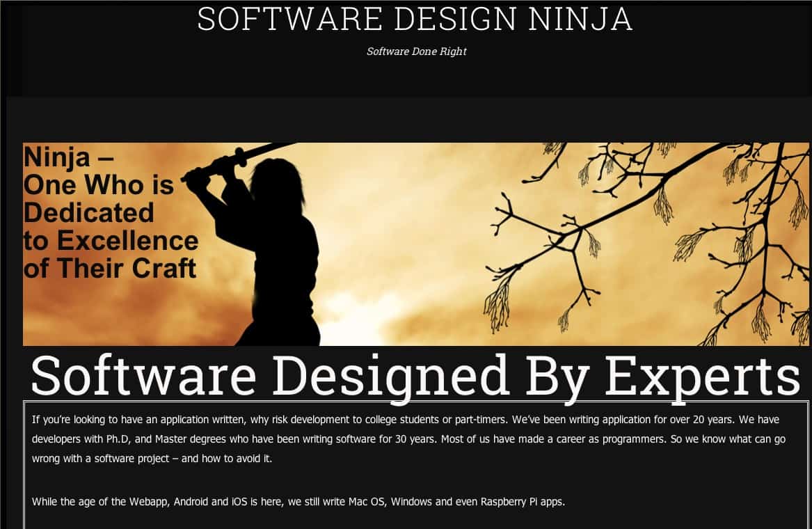Click the "of Their Craft" banner line
Viewport: 812px width, 529px height.
point(110,269)
